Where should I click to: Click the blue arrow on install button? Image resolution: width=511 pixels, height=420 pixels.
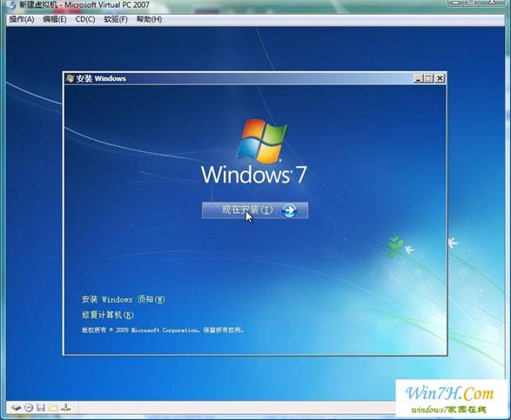(x=289, y=210)
